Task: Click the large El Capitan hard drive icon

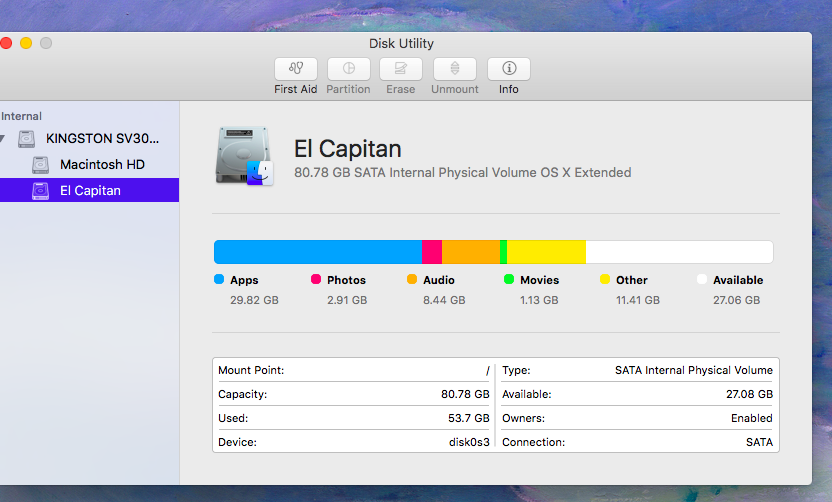Action: click(x=244, y=155)
